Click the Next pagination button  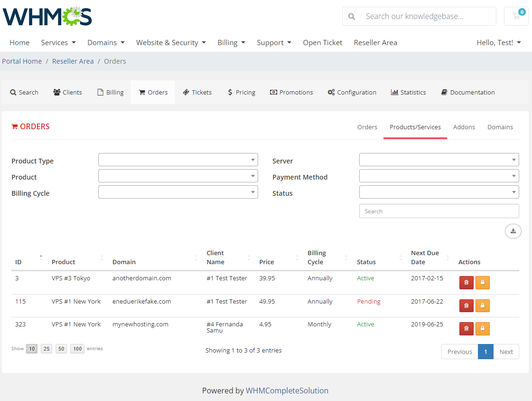pos(506,352)
